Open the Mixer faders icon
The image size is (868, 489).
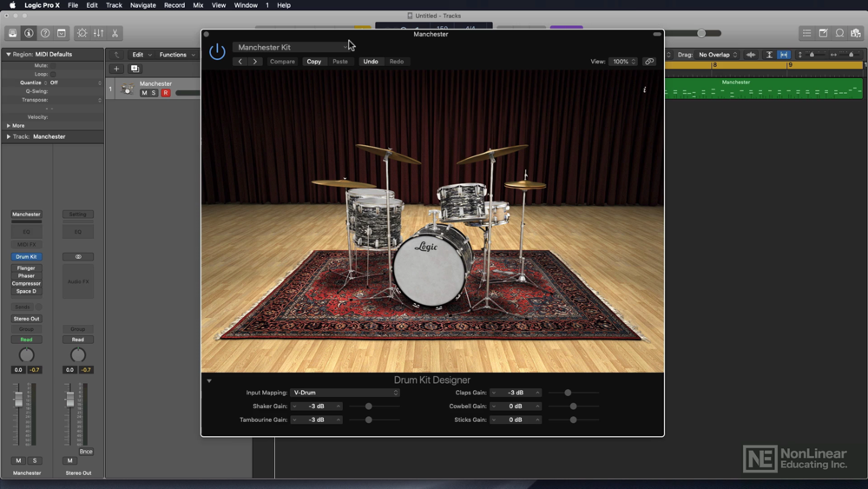coord(99,33)
